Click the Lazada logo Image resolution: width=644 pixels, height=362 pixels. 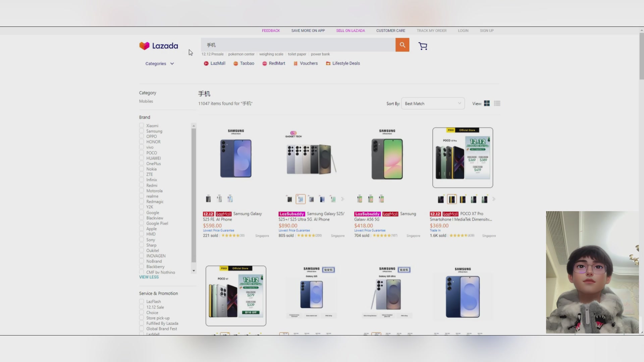159,46
